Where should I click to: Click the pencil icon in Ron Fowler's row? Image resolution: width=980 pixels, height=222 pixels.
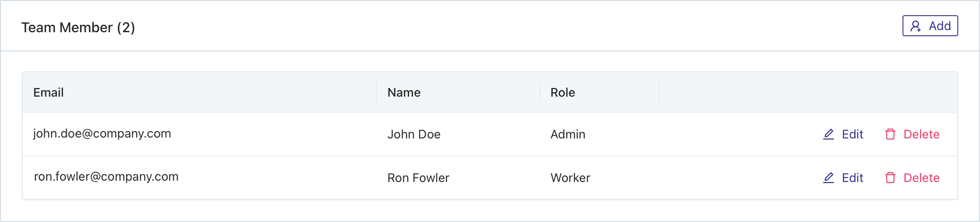pos(829,178)
